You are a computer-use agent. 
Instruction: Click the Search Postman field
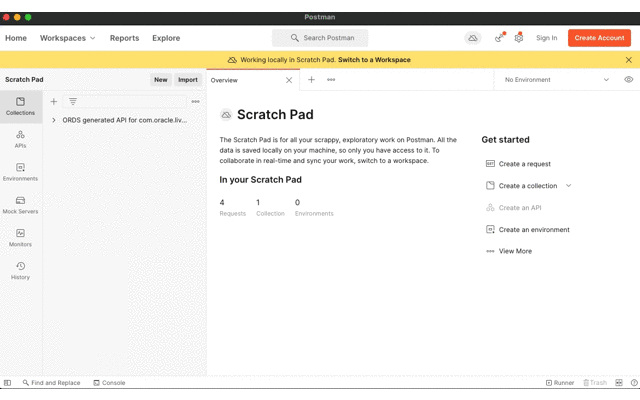point(320,38)
